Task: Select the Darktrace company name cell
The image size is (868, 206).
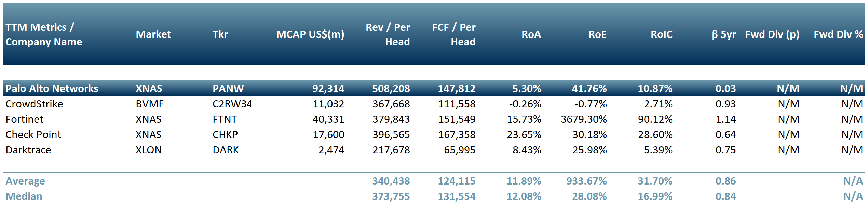Action: click(x=28, y=150)
